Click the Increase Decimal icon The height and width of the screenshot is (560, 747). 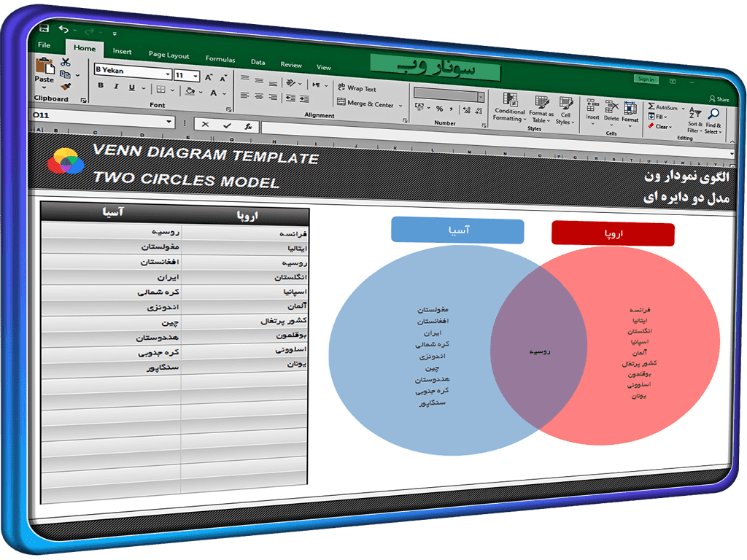pyautogui.click(x=466, y=110)
